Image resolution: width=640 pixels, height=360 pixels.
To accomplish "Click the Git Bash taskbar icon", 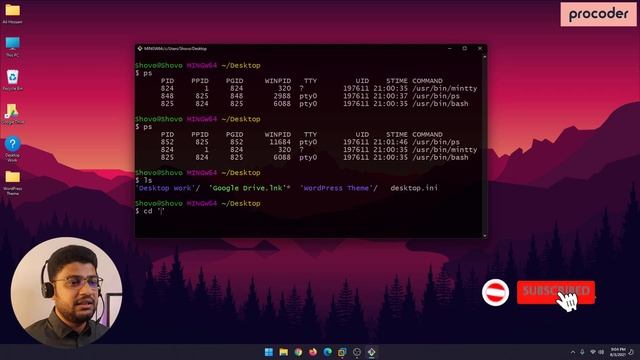I will [x=371, y=352].
